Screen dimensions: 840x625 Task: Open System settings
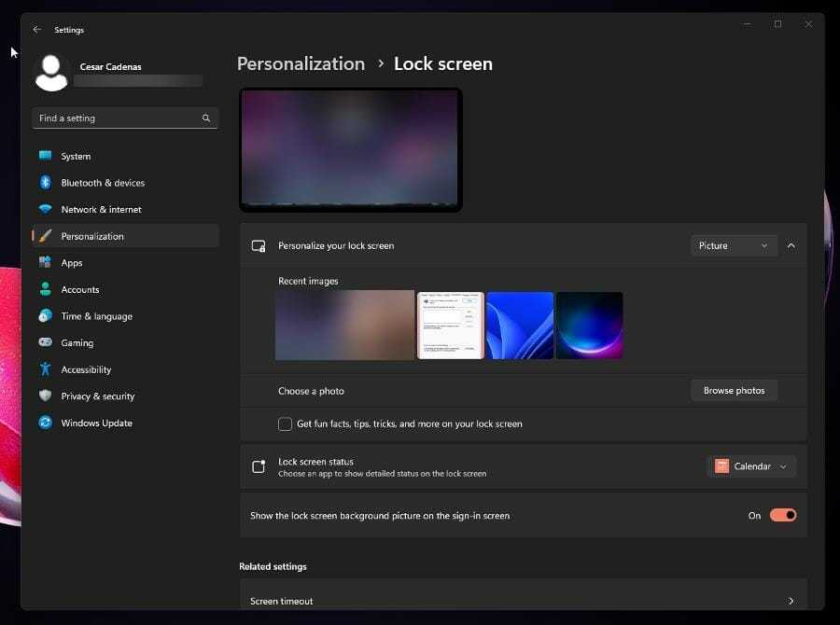(125, 157)
